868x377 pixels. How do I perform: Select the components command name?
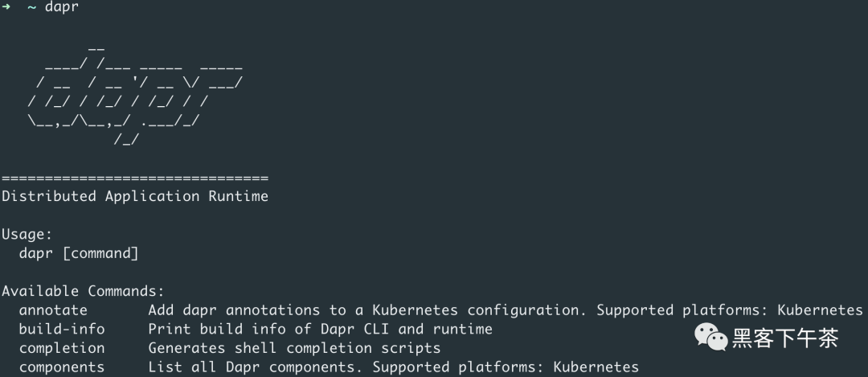(x=62, y=367)
